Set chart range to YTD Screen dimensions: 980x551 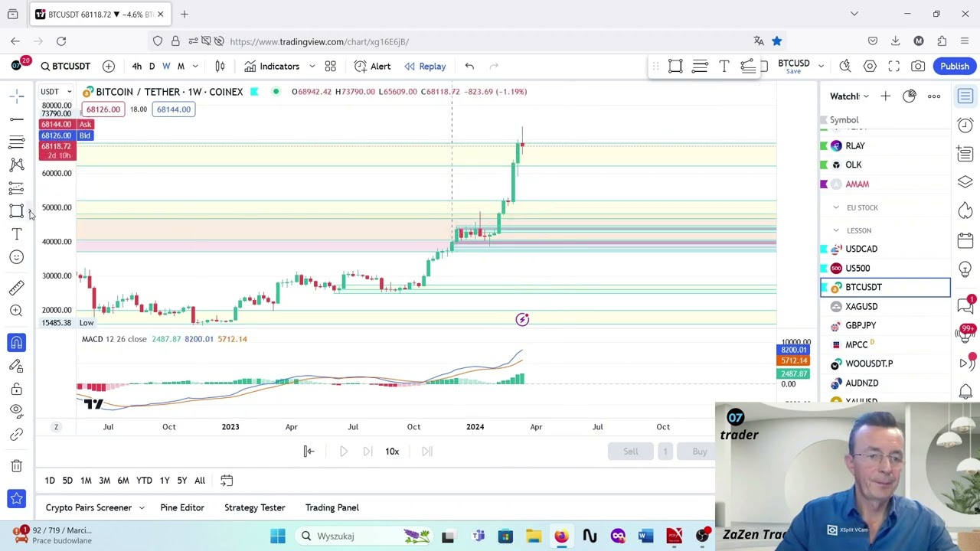point(144,481)
